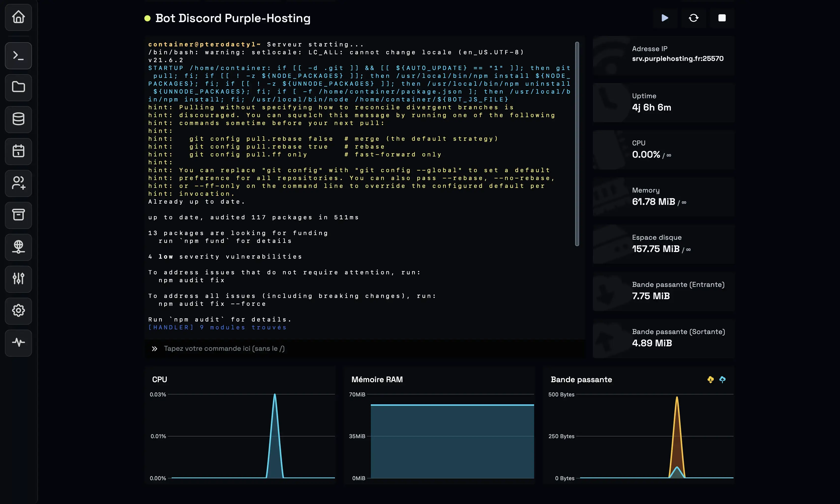Click the double-chevron command prompt icon

click(154, 349)
